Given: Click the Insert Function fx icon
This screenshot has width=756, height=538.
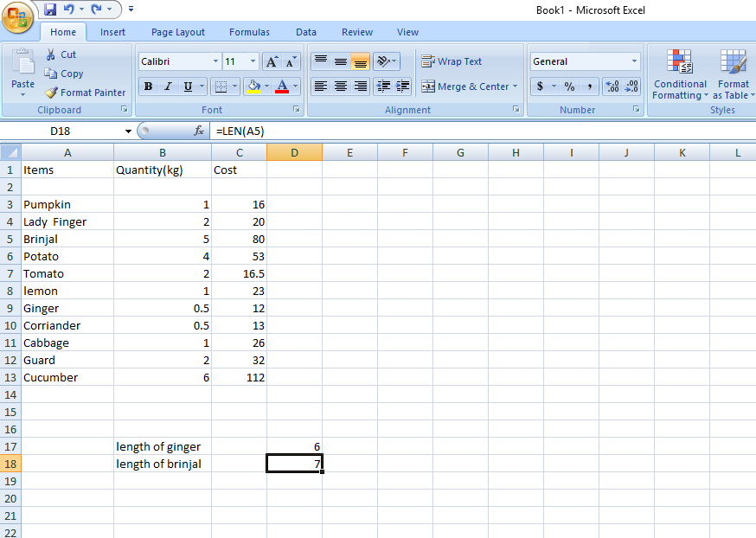Looking at the screenshot, I should [x=199, y=131].
